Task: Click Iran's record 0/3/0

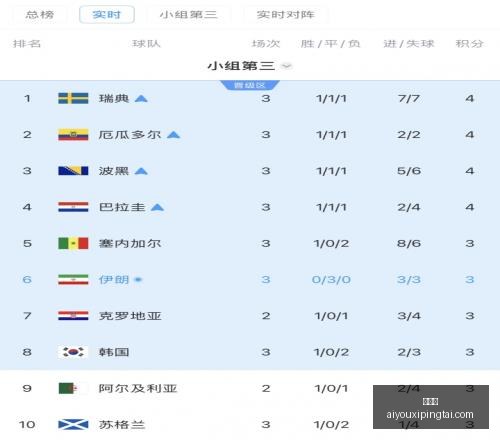Action: coord(331,279)
